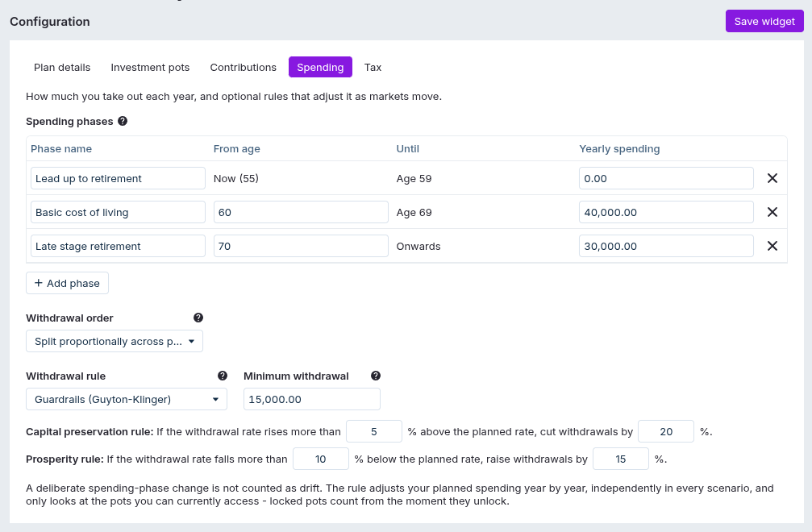
Task: Edit yearly spending 0.00 field
Action: click(x=666, y=178)
